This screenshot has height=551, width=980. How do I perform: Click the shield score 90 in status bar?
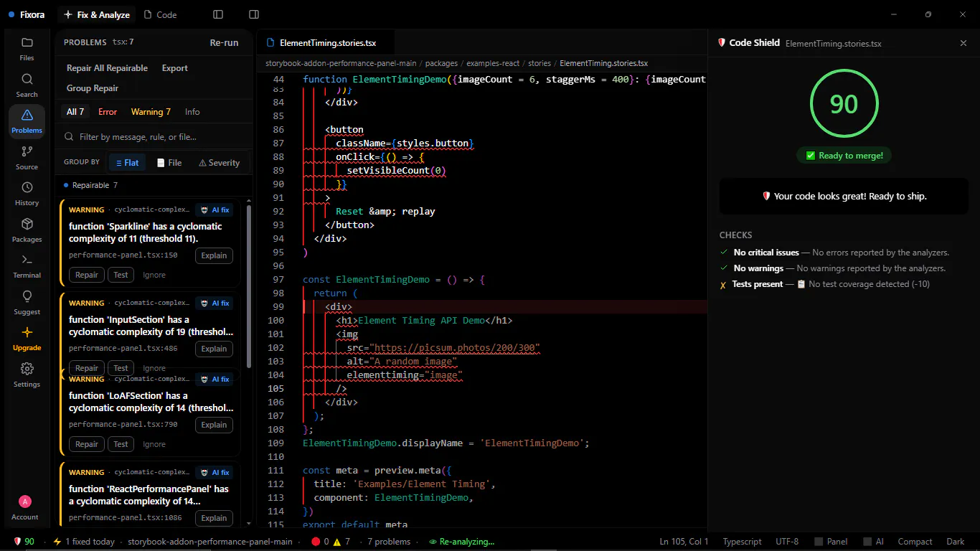pos(24,542)
